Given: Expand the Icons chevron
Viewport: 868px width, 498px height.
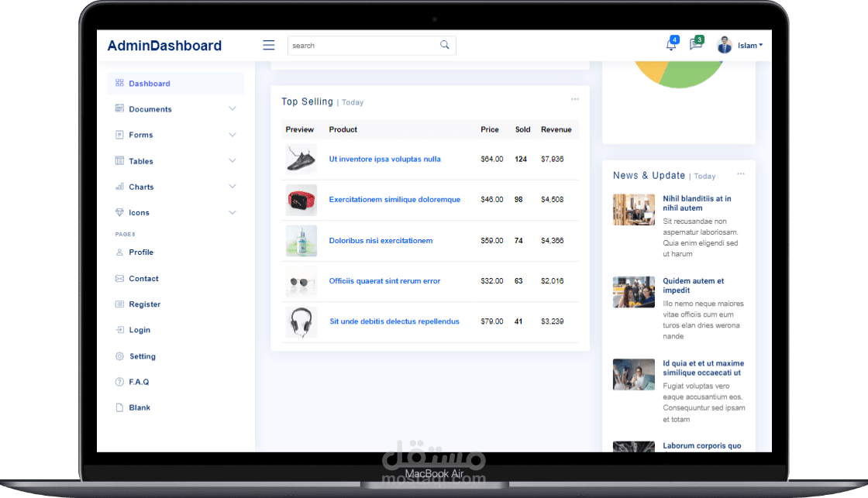Looking at the screenshot, I should pyautogui.click(x=232, y=212).
